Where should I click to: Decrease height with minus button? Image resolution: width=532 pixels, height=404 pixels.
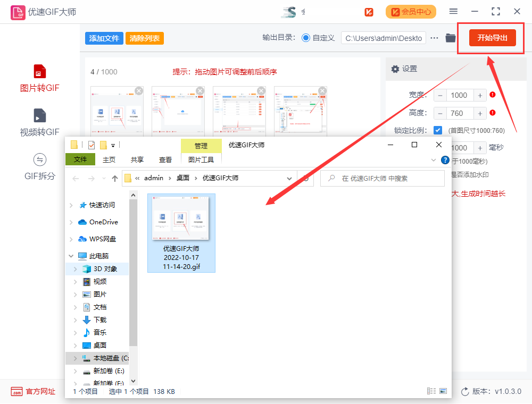click(440, 113)
